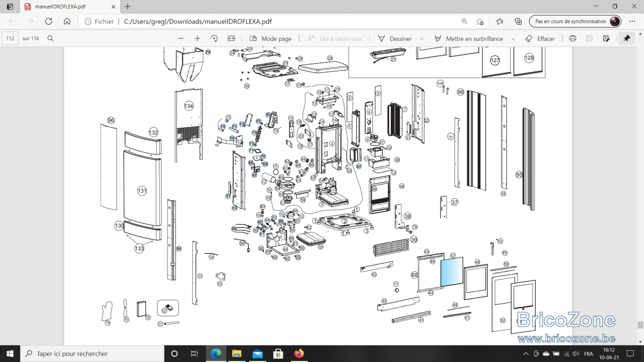Open Mode page view options
This screenshot has height=362, width=644.
click(271, 39)
